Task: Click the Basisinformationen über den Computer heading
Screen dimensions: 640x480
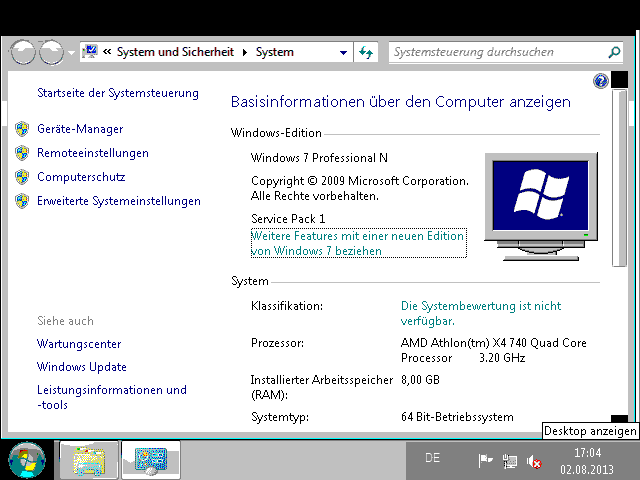Action: [401, 102]
